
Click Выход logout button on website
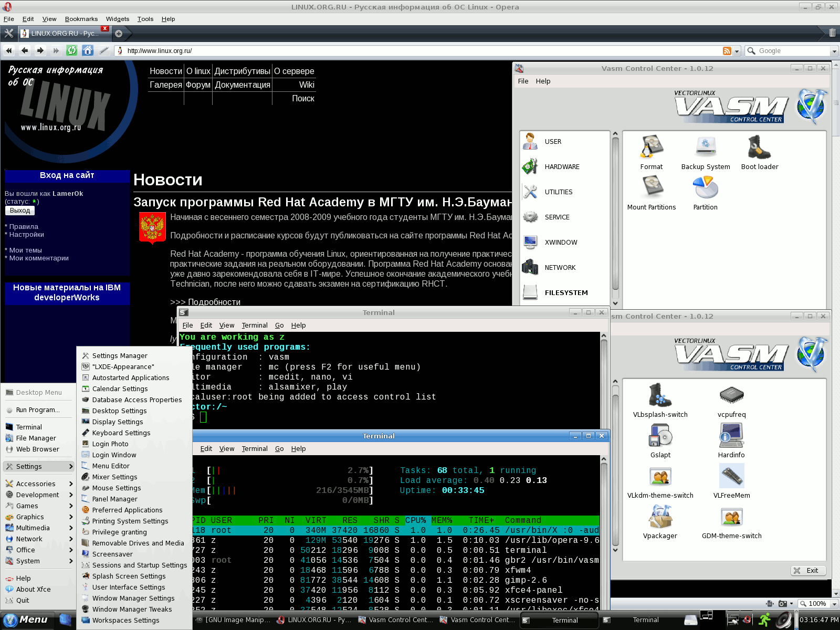[20, 211]
